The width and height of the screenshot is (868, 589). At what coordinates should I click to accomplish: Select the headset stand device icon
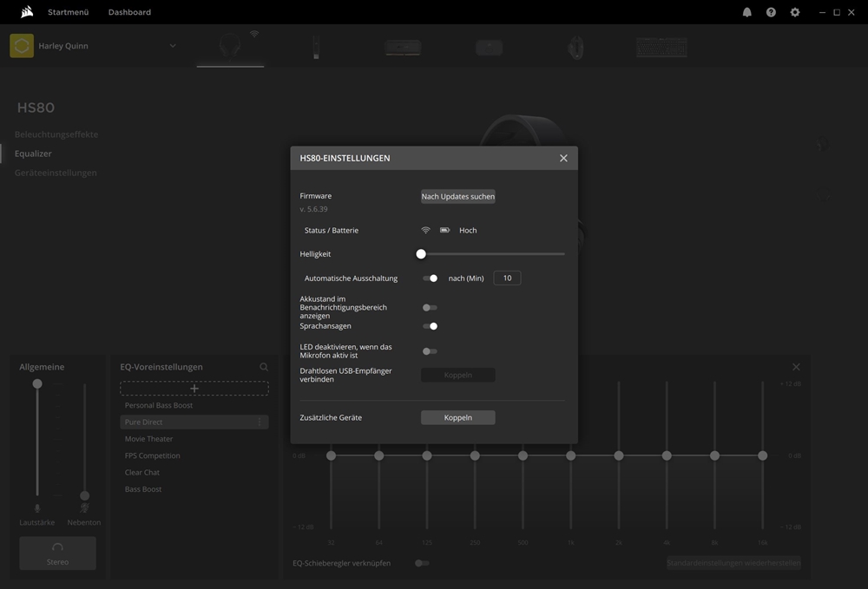(316, 47)
